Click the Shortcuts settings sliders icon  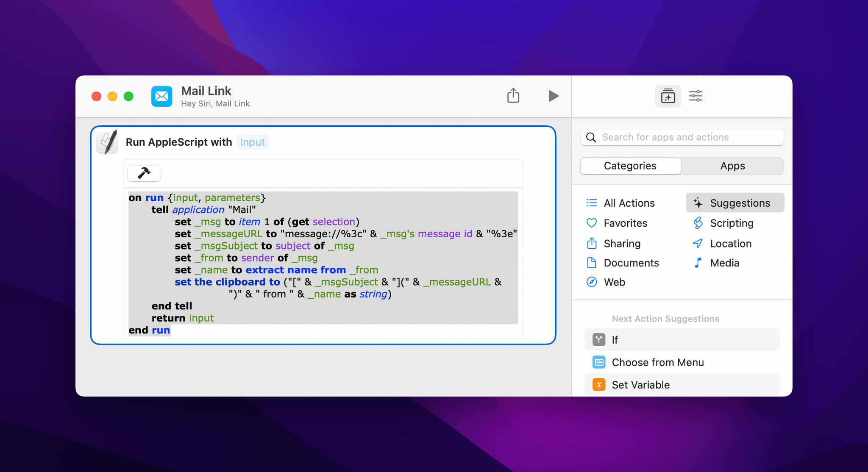[x=696, y=95]
